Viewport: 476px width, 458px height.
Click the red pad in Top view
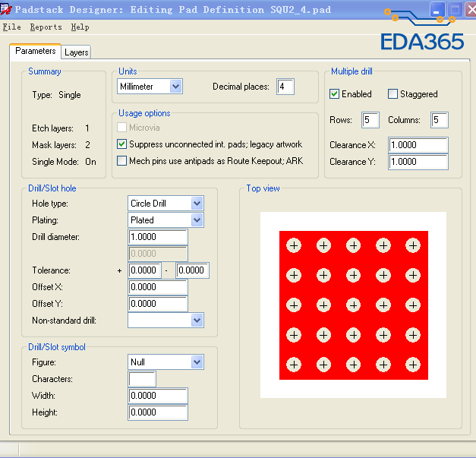click(x=354, y=305)
